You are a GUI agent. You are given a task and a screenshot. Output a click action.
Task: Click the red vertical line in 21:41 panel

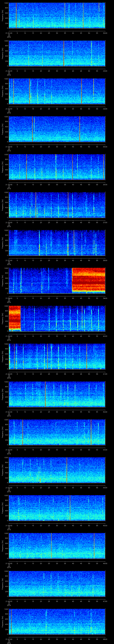(45, 394)
